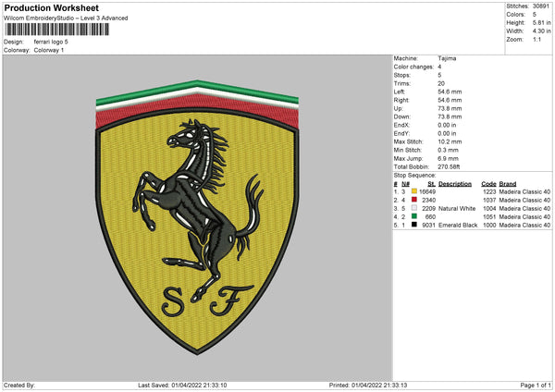Click the stitch count 16649 in row 1
Viewport: 555px width, 392px height.
coord(427,191)
